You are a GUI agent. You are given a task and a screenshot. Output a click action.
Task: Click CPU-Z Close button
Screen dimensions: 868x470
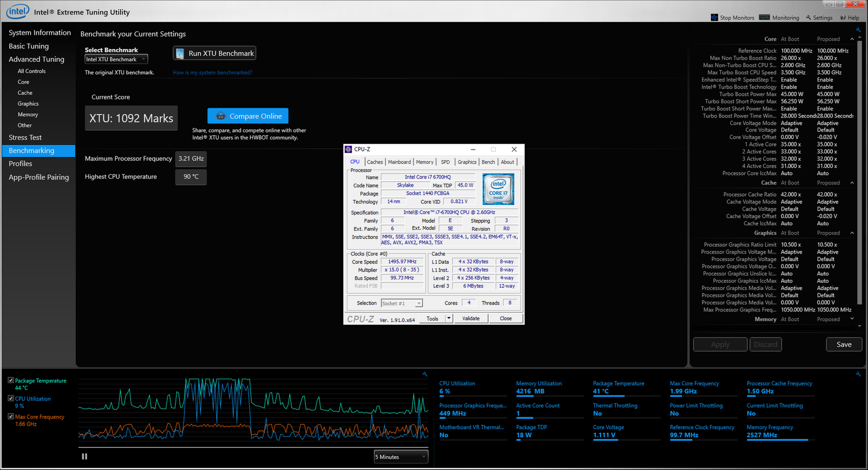click(x=506, y=319)
